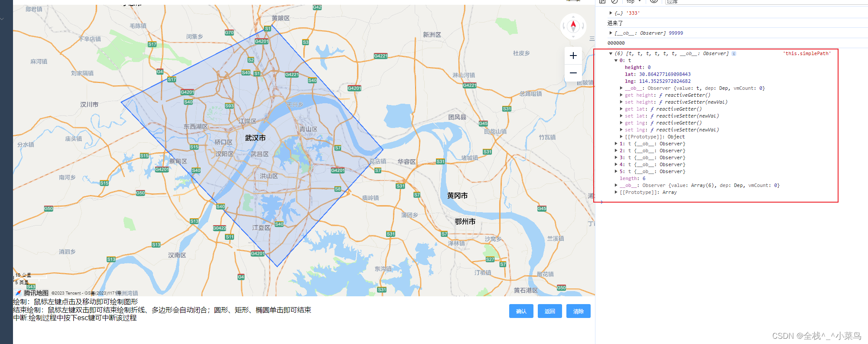This screenshot has height=344, width=868.
Task: Click the Tencent Maps logo
Action: pos(32,293)
